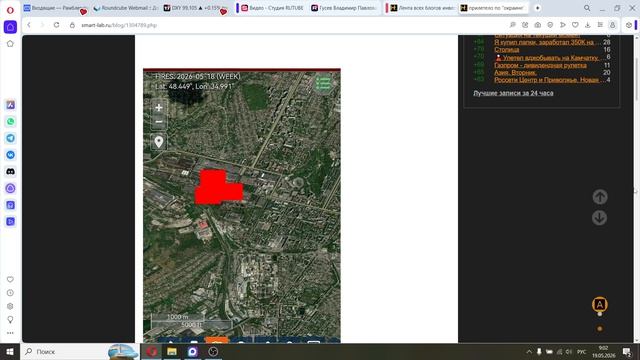This screenshot has height=360, width=640.
Task: Click the page scroll-up arrow button
Action: point(600,197)
